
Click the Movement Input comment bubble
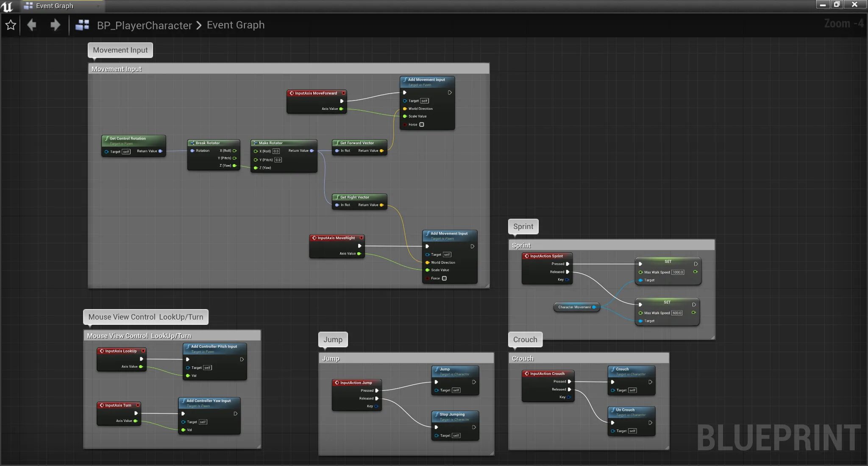point(120,50)
